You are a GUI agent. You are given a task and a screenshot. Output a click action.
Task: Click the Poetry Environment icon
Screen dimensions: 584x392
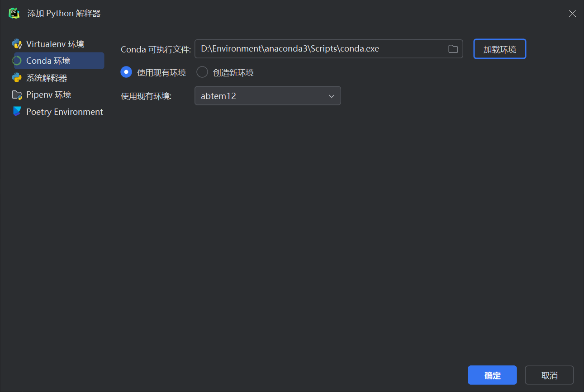click(x=17, y=112)
